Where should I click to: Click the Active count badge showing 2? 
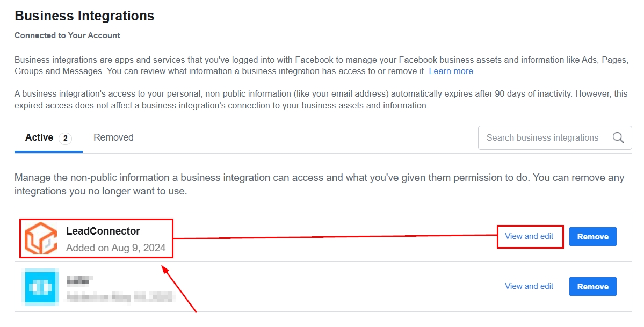click(65, 138)
